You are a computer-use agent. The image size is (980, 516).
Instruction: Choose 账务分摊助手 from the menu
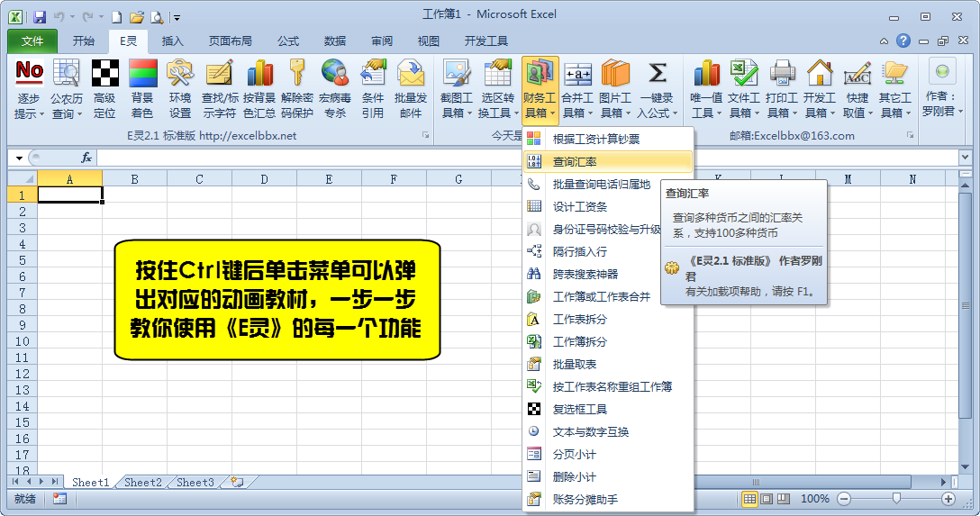click(608, 499)
